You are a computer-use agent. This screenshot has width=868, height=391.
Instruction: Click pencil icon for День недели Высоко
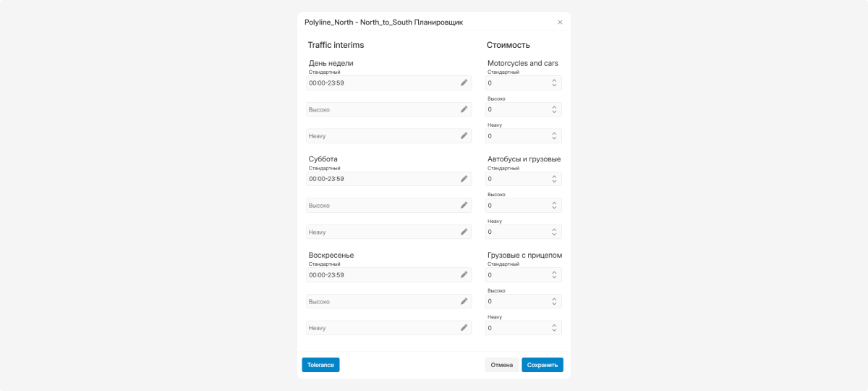[464, 109]
